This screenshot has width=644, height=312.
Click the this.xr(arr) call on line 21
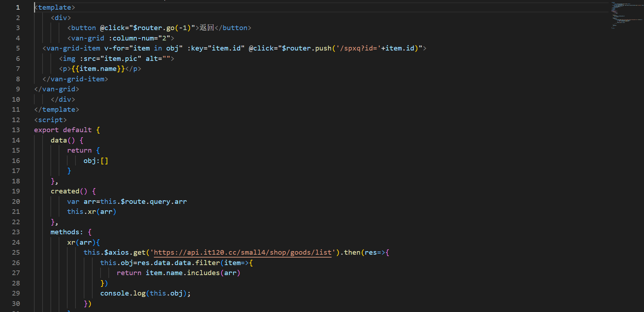[92, 212]
